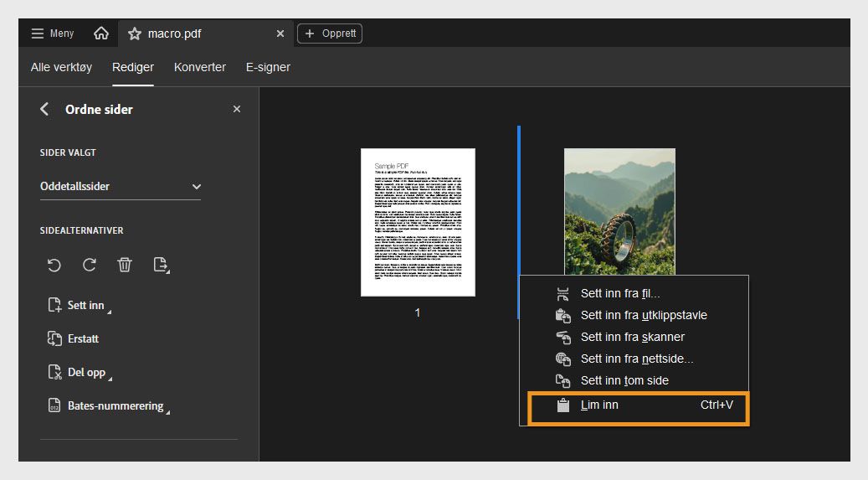This screenshot has height=480, width=868.
Task: Choose Sett inn fra skanner
Action: click(x=634, y=337)
